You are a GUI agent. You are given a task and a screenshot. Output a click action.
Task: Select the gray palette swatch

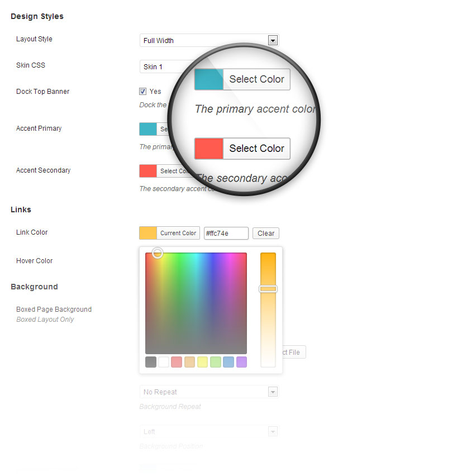click(x=151, y=362)
